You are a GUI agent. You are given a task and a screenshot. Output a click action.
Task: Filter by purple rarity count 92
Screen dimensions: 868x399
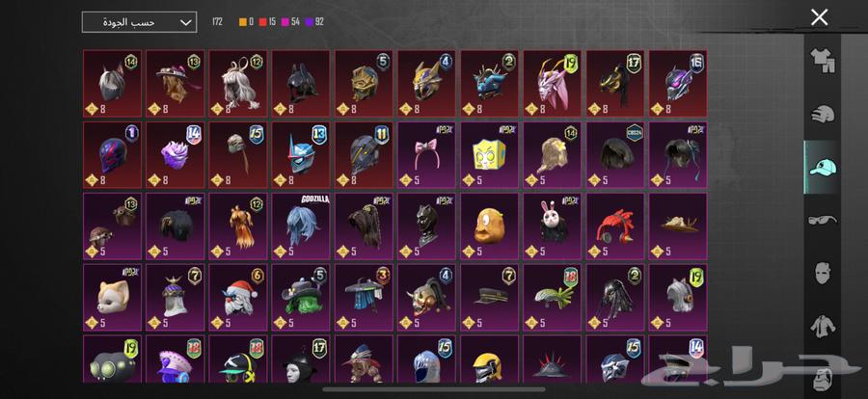pyautogui.click(x=314, y=22)
